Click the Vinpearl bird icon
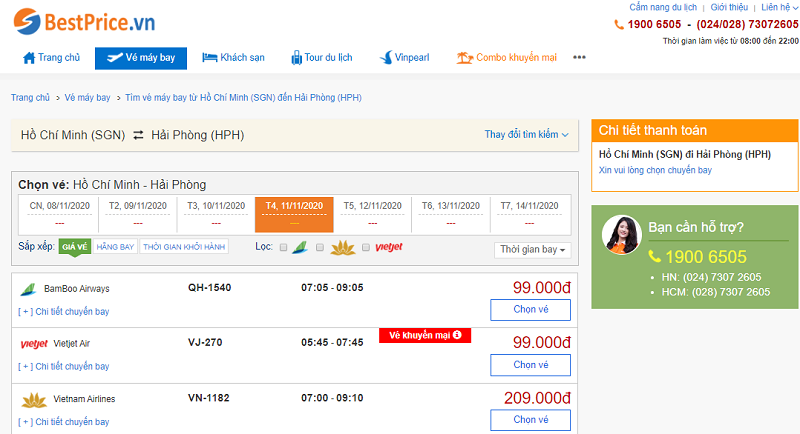 [x=386, y=58]
